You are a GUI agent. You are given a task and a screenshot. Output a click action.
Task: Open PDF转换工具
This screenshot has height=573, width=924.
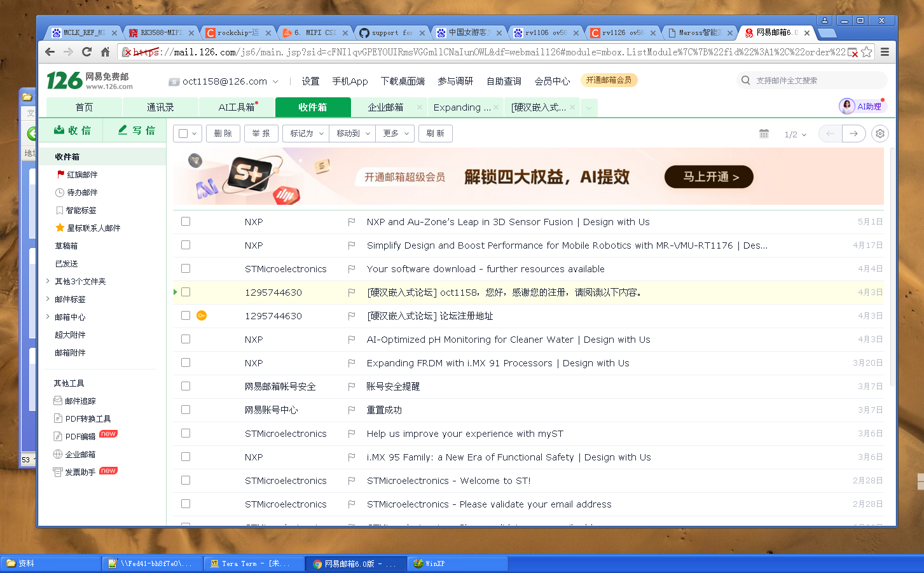[x=82, y=418]
